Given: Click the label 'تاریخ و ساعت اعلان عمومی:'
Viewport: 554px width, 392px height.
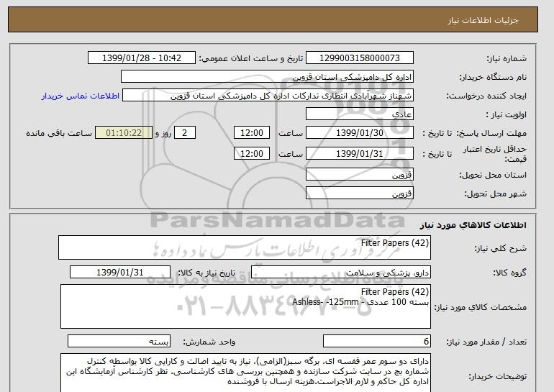Looking at the screenshot, I should pos(251,58).
